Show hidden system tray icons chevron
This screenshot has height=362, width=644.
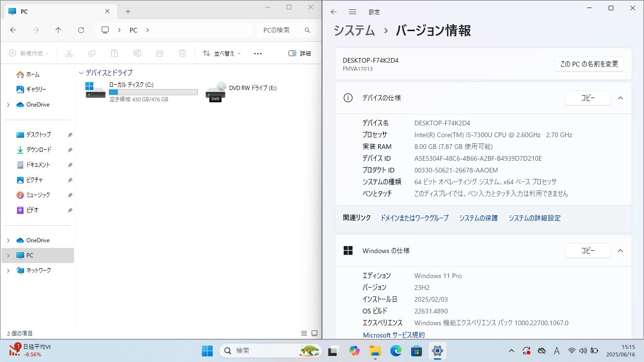[512, 351]
